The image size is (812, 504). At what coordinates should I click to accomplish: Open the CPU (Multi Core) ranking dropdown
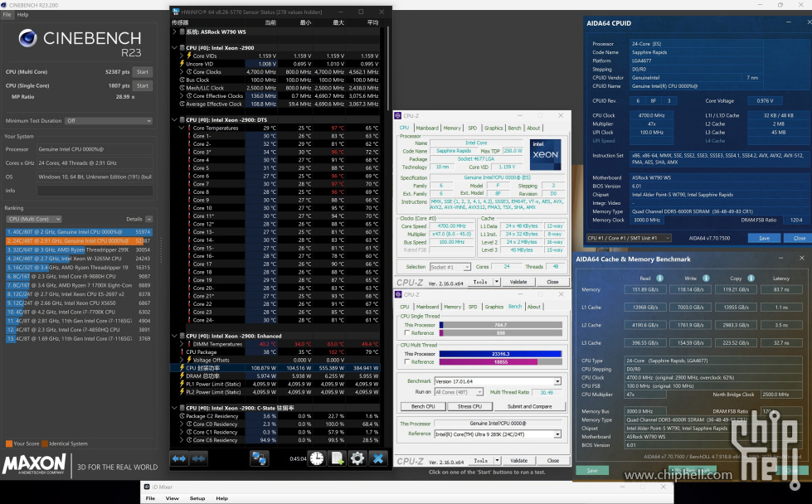click(34, 219)
